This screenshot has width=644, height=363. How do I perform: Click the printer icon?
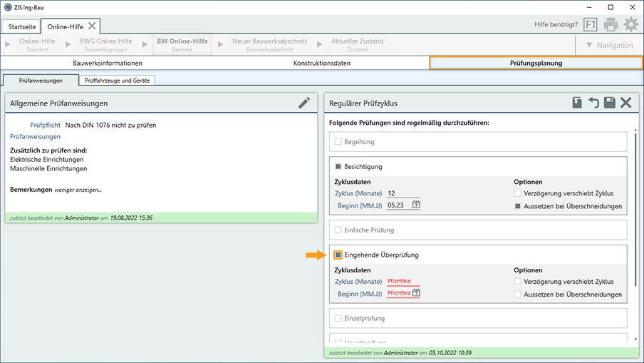611,25
